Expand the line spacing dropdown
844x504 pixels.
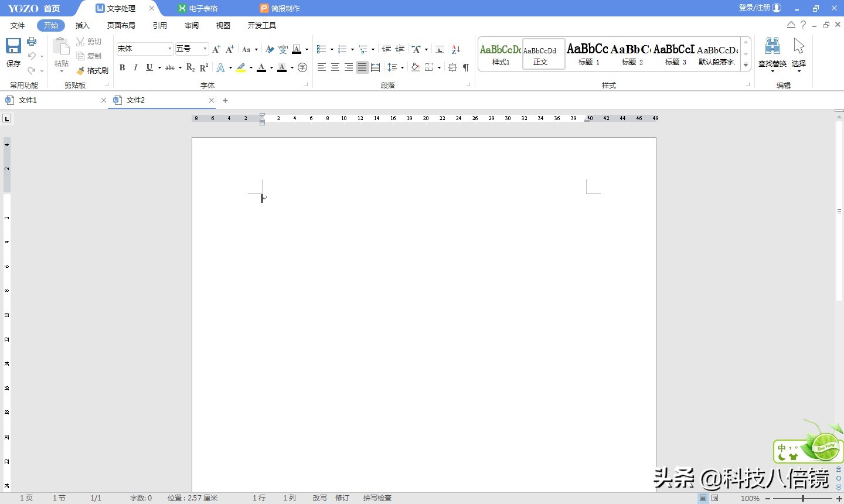tap(403, 67)
